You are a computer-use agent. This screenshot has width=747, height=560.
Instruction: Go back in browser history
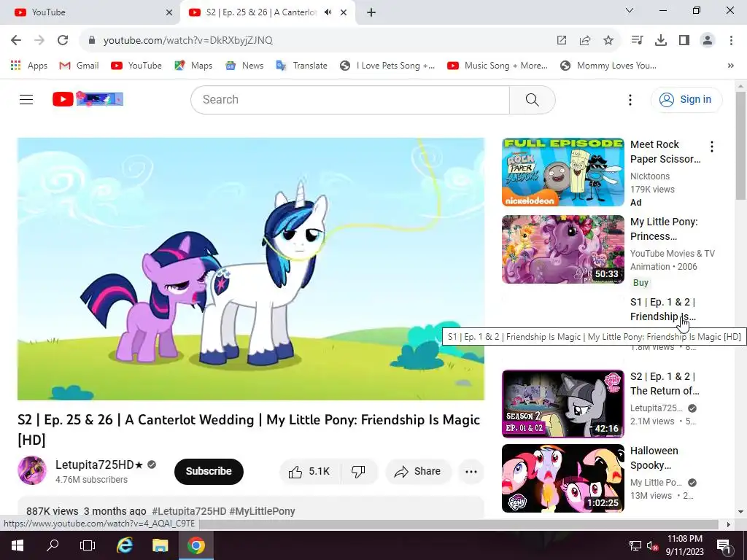pos(16,40)
